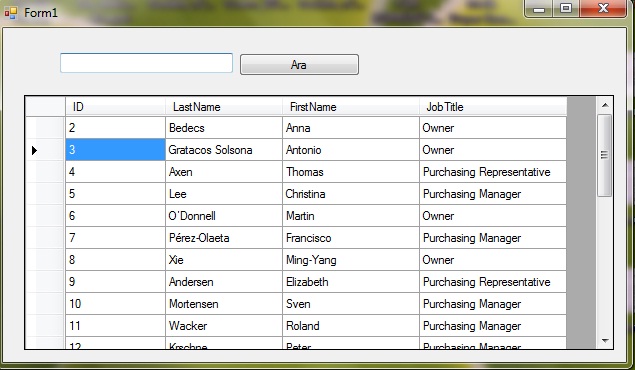Viewport: 635px width, 370px height.
Task: Click the ID column header
Action: [115, 107]
